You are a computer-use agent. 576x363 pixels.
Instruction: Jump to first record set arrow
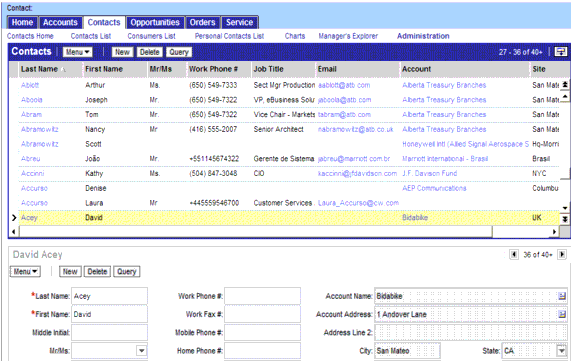click(565, 85)
